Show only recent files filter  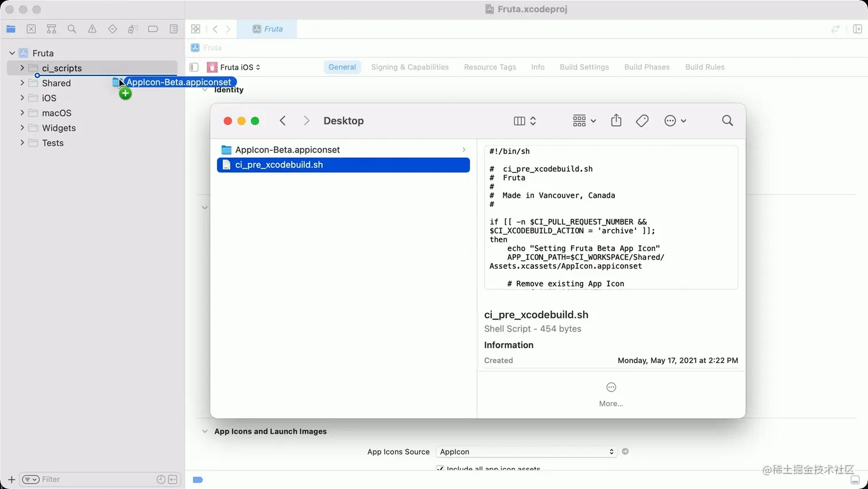click(161, 479)
